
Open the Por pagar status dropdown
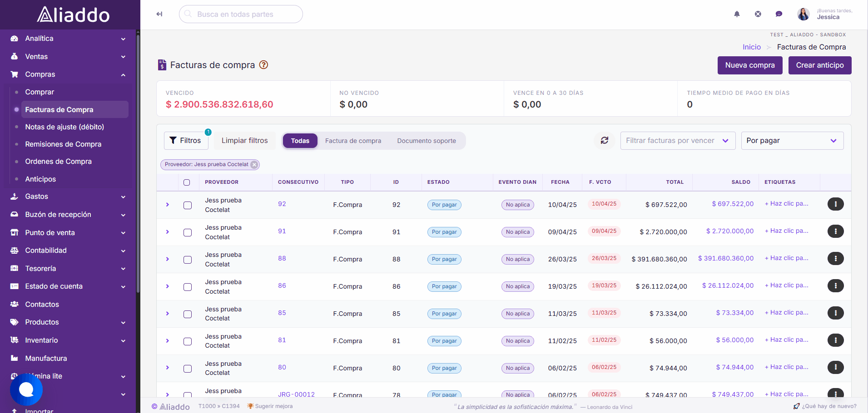(x=792, y=141)
